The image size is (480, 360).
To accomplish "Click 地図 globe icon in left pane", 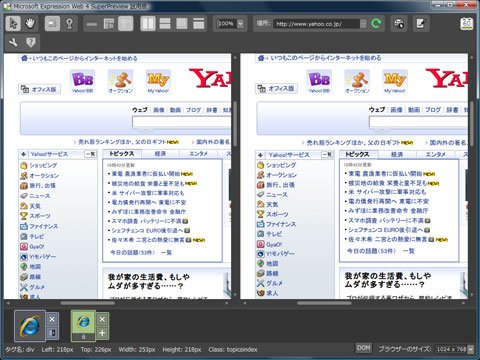I will pos(23,267).
